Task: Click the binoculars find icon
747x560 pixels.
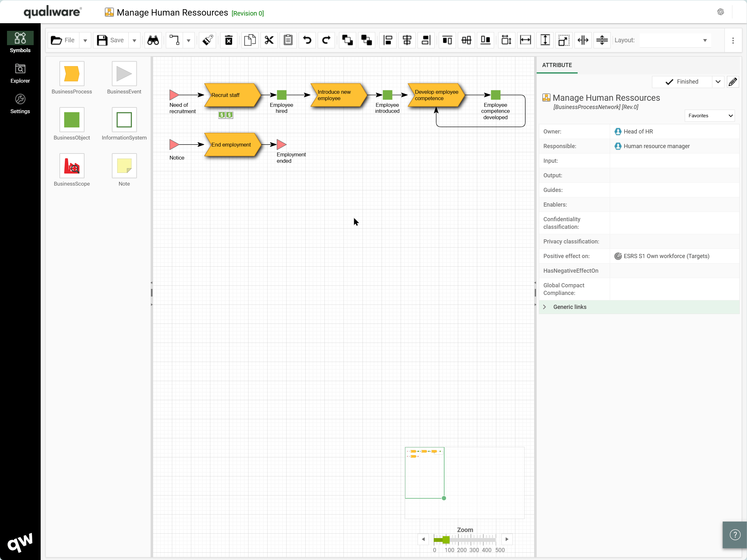Action: (x=153, y=40)
